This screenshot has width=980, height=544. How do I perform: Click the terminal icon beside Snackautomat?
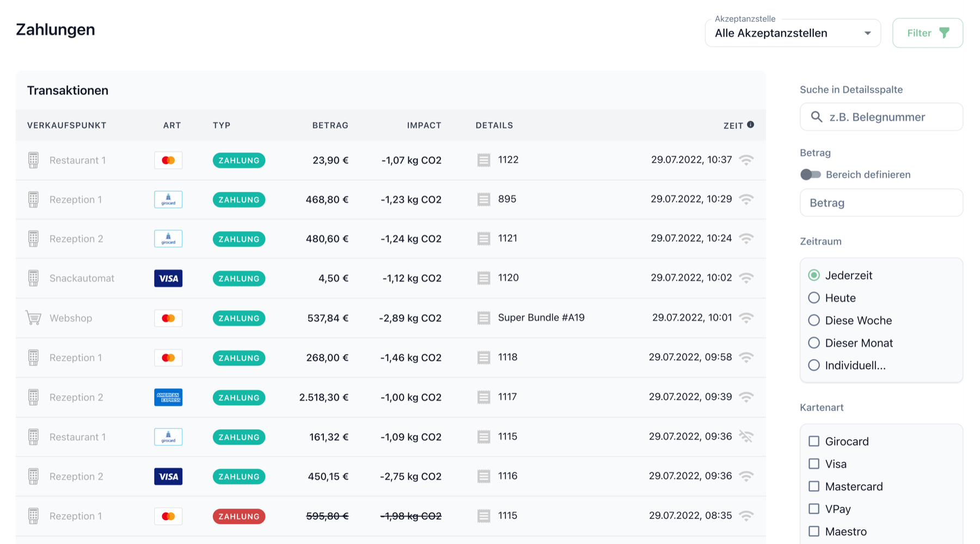33,279
